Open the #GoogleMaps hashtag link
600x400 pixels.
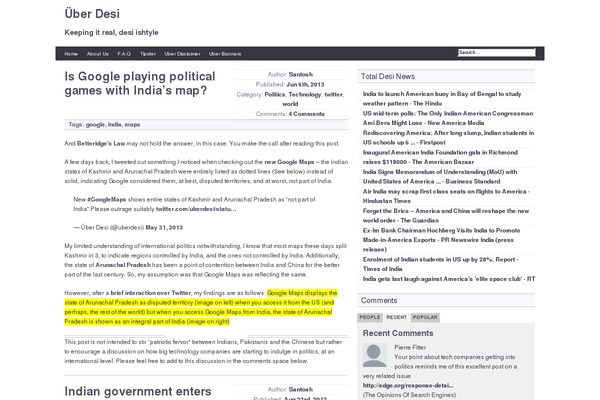[x=107, y=199]
